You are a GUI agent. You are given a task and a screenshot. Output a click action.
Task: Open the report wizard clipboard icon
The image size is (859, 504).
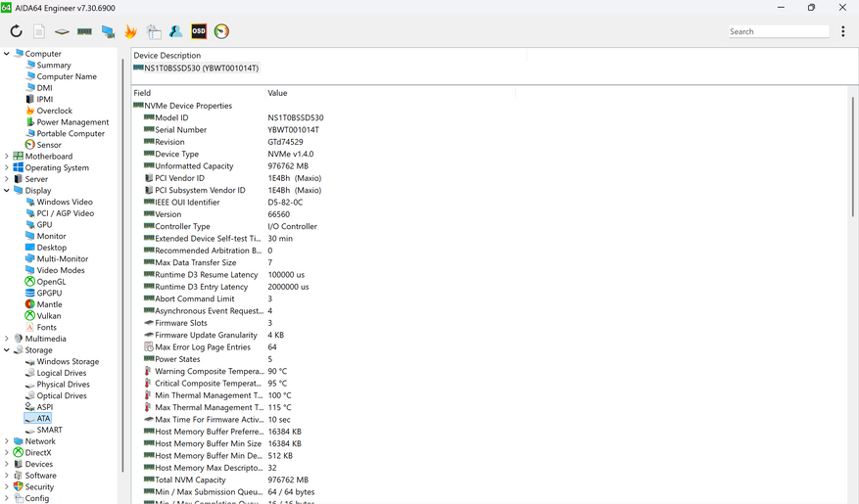(x=154, y=31)
